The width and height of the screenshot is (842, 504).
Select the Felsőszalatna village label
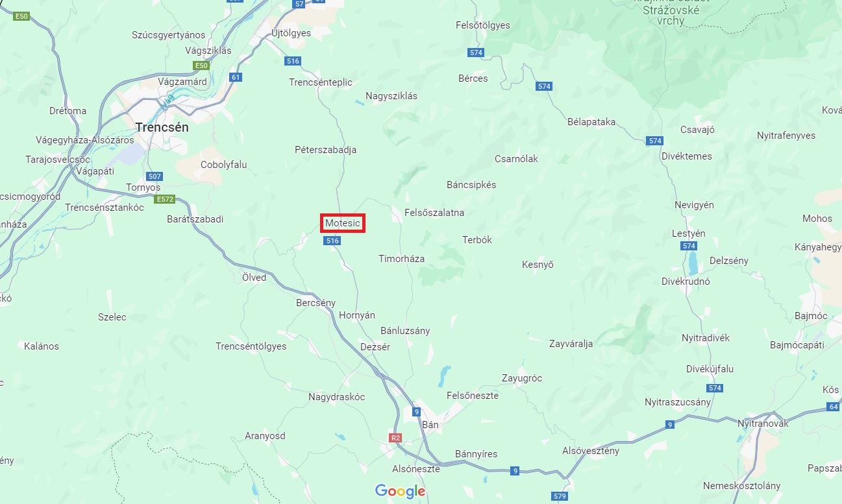[434, 212]
